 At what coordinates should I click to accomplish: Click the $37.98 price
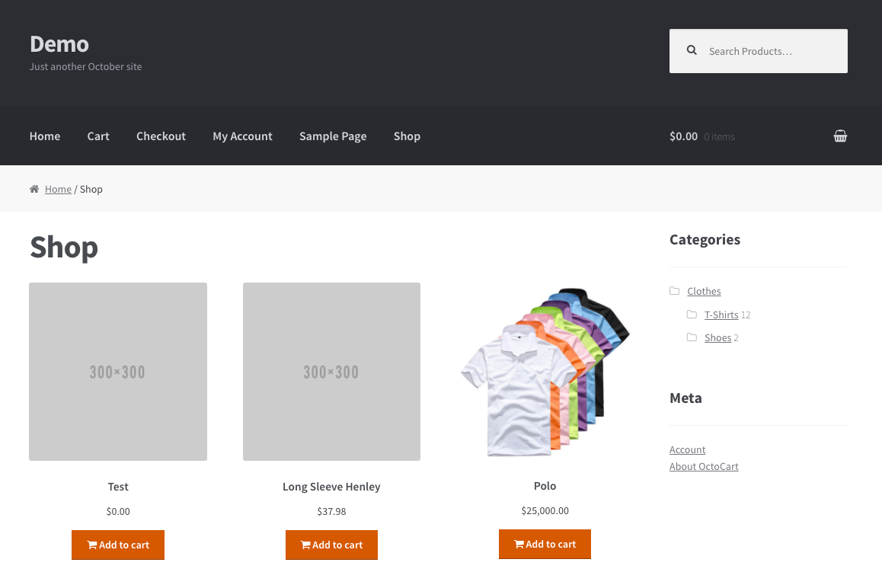click(332, 512)
